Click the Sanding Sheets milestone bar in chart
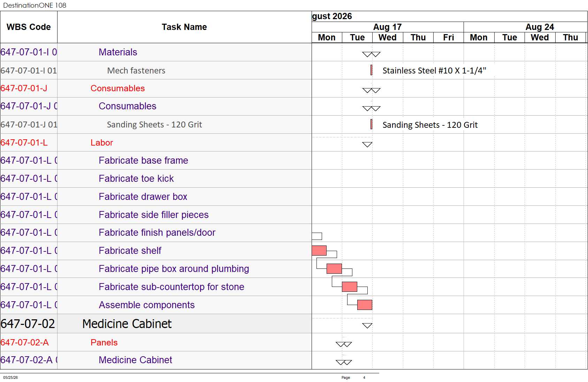The height and width of the screenshot is (382, 588). pyautogui.click(x=371, y=124)
